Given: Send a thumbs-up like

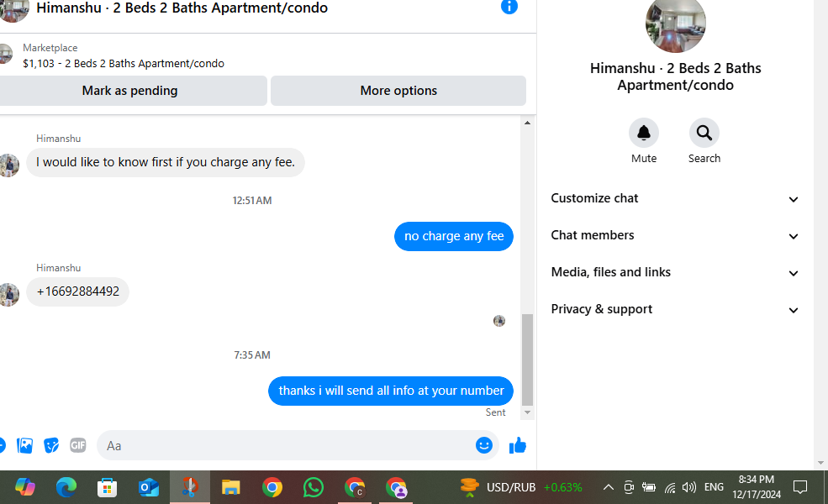Looking at the screenshot, I should click(518, 445).
